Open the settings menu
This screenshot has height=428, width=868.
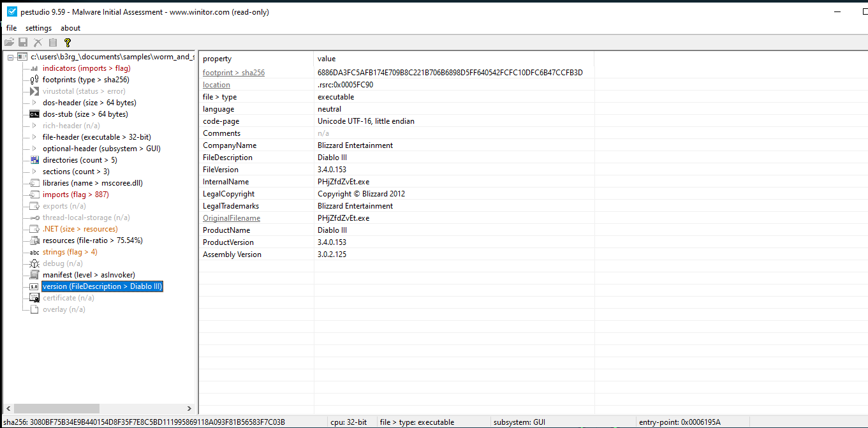38,28
